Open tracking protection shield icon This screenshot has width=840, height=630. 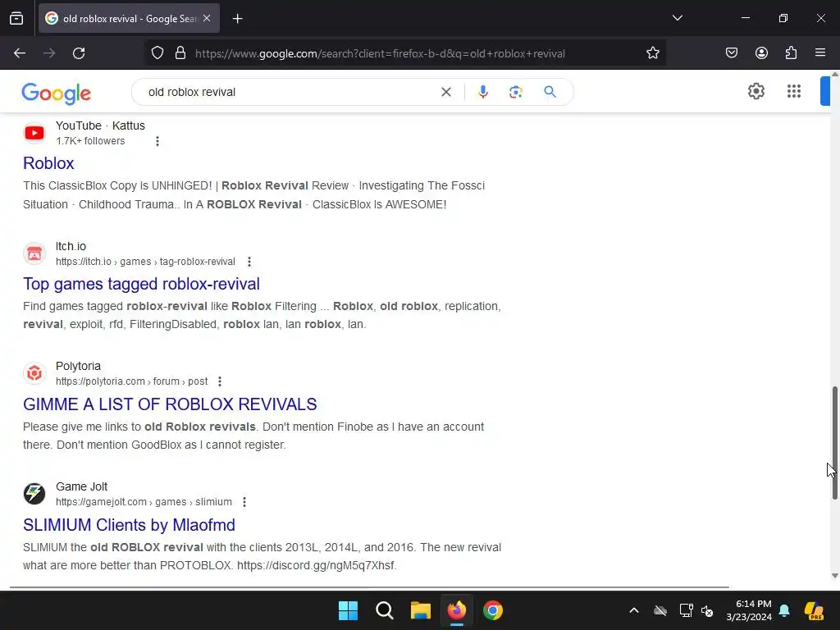click(x=157, y=53)
